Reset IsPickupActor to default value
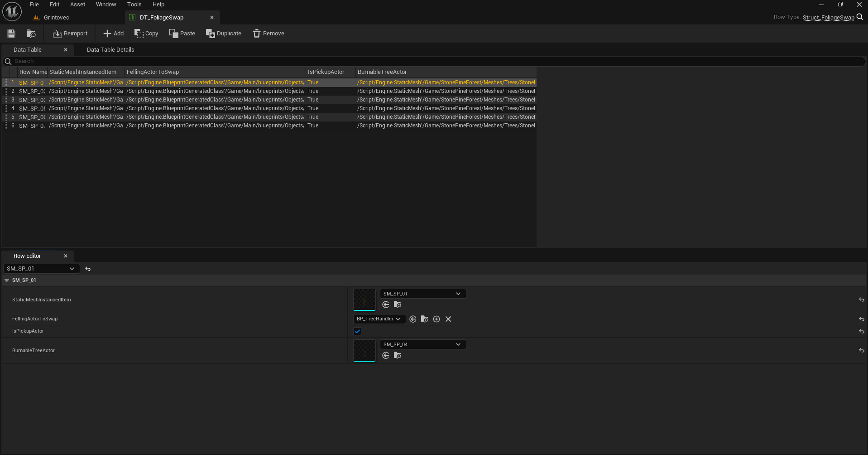Screen dimensions: 868x455 pos(861,331)
